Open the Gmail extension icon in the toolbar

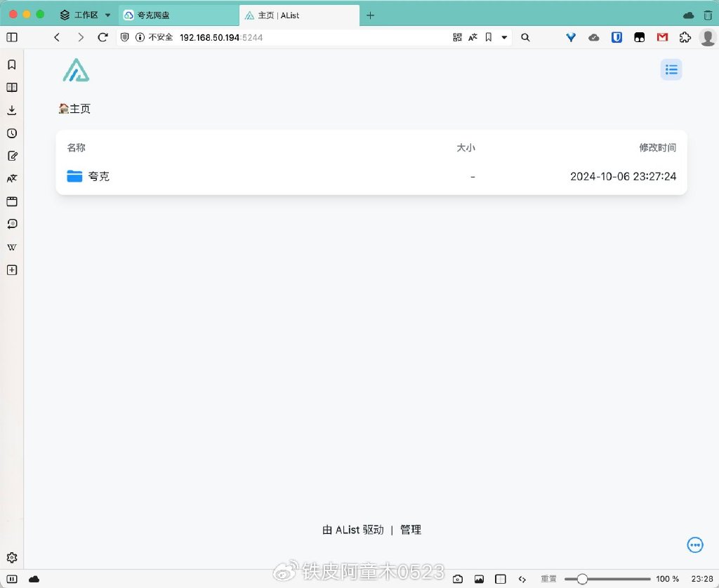tap(662, 37)
